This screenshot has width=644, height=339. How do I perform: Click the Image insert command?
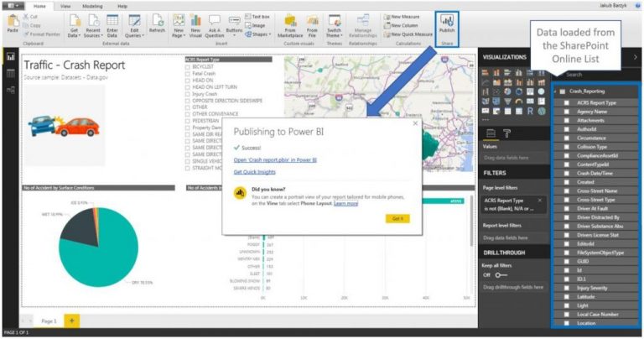[255, 25]
